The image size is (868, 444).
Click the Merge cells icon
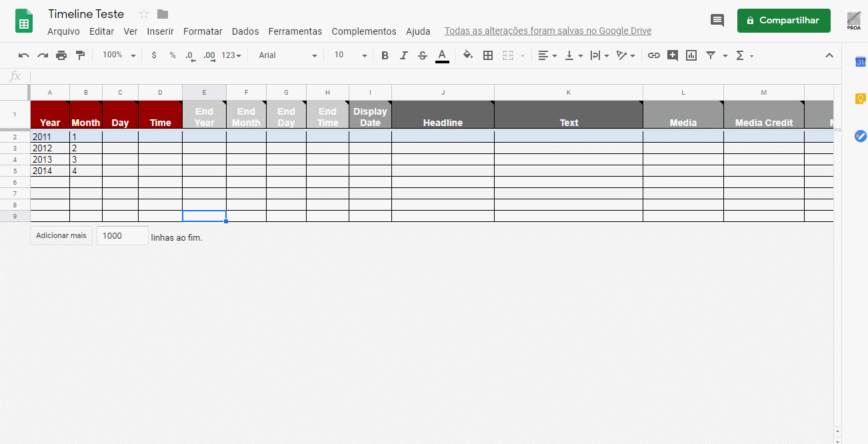point(508,55)
